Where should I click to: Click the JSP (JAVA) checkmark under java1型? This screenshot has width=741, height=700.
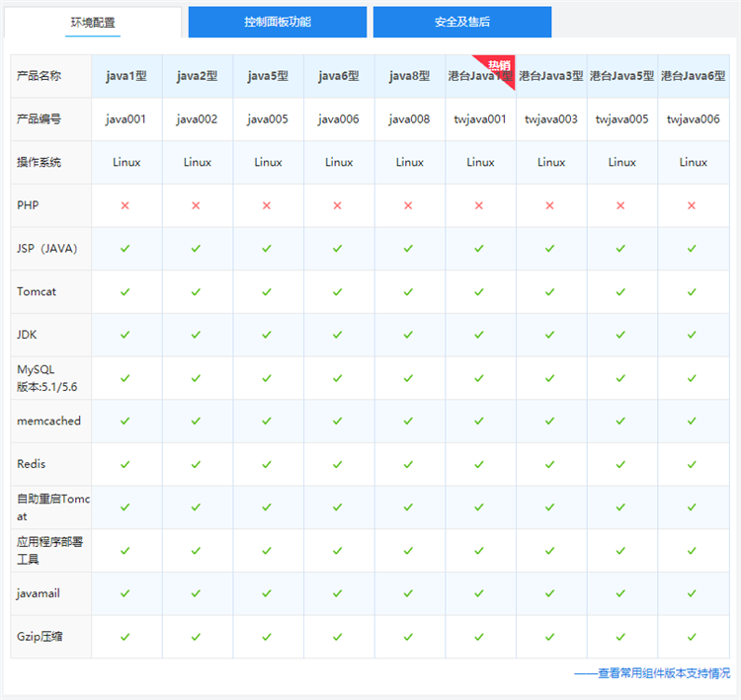pos(125,249)
